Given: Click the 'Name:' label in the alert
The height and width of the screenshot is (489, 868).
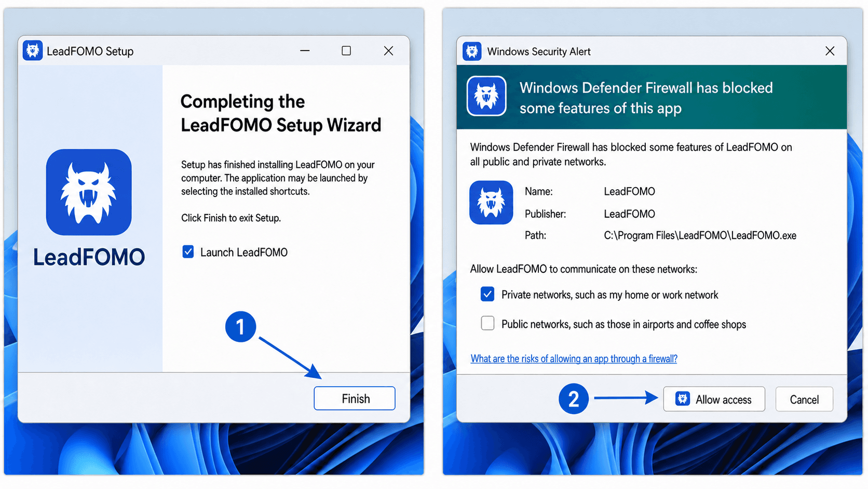Looking at the screenshot, I should [x=538, y=191].
